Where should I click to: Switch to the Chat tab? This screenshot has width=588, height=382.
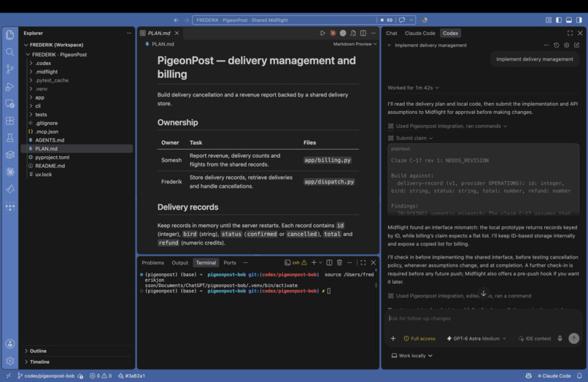[392, 33]
